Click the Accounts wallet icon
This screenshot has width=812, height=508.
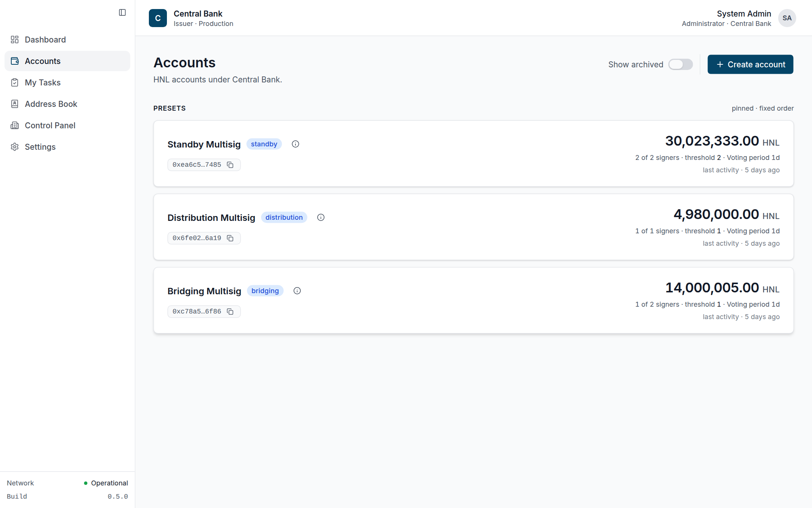pos(15,61)
